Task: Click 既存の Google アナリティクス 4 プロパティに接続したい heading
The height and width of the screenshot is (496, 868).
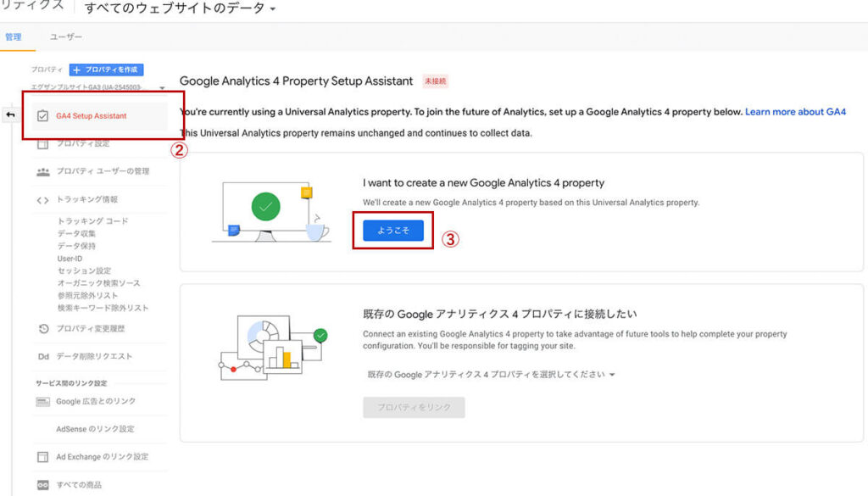Action: [500, 315]
